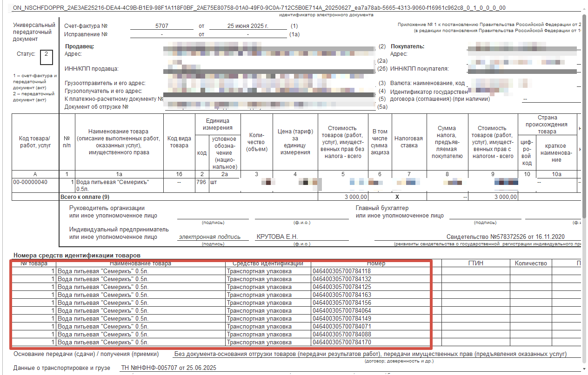Click the Грузоотправитель и его адрес: label
588x375 pixels.
[105, 84]
